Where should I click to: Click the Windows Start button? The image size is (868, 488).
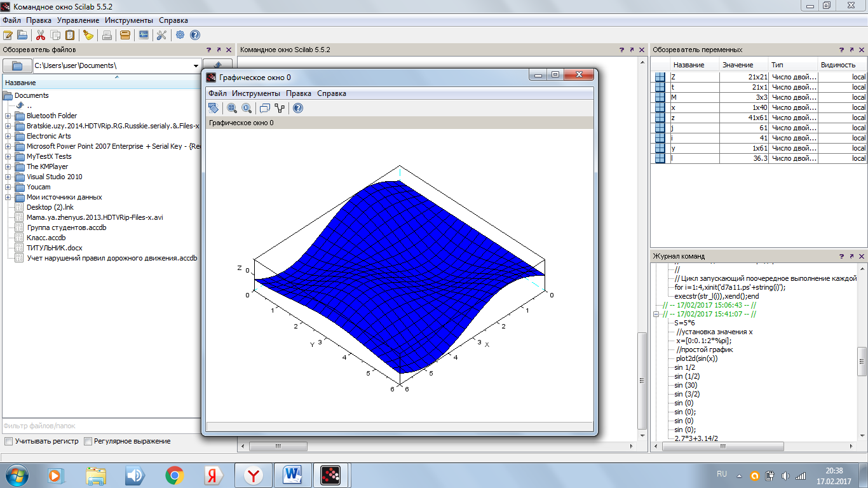coord(16,475)
